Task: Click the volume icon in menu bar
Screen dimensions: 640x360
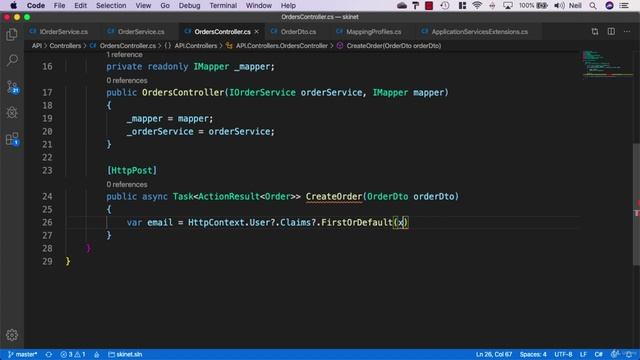Action: coord(559,6)
